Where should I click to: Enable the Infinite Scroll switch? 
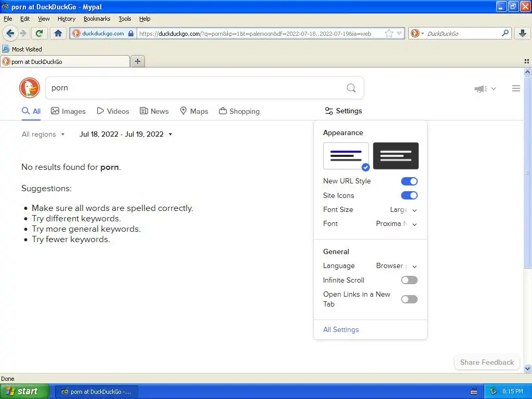[409, 280]
